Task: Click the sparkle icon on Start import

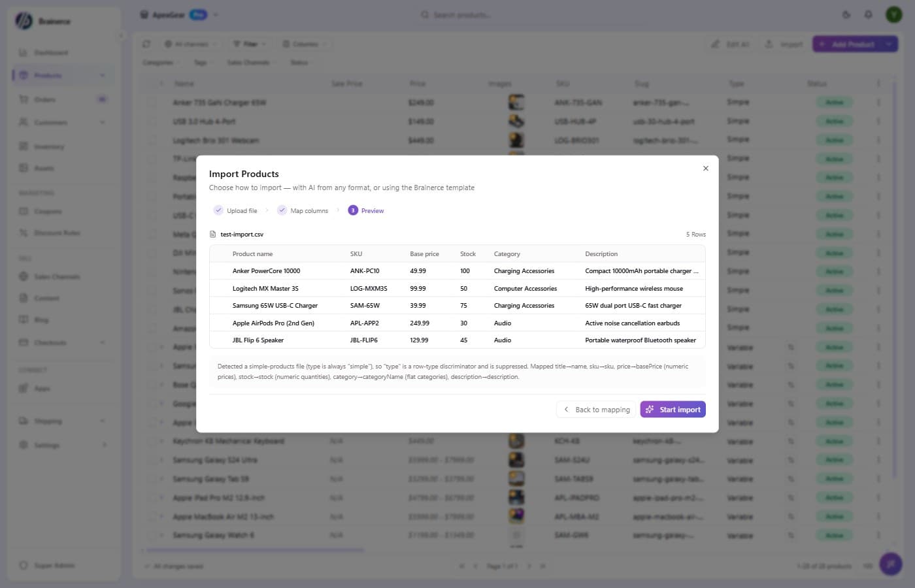Action: click(x=650, y=410)
